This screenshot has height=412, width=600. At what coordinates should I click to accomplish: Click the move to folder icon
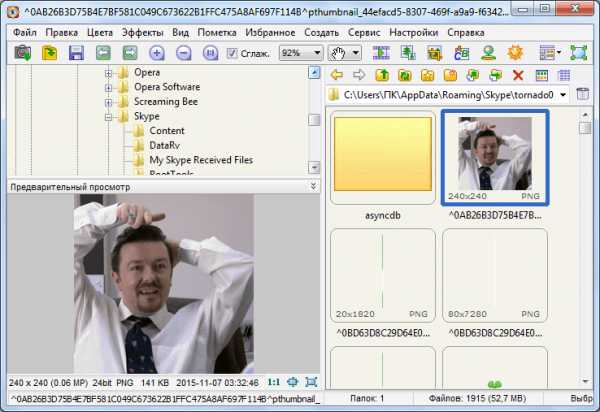pos(496,75)
